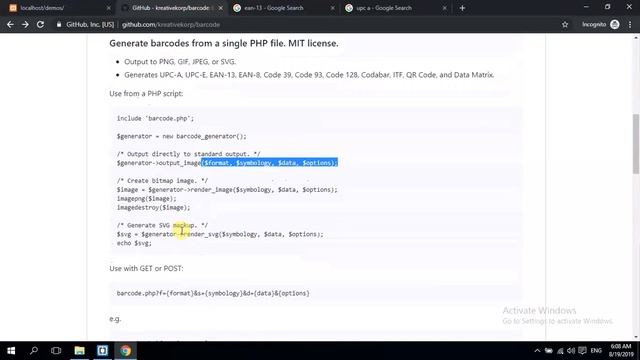The image size is (640, 360).
Task: Switch to the ean-13 Google Search tab
Action: pyautogui.click(x=273, y=8)
